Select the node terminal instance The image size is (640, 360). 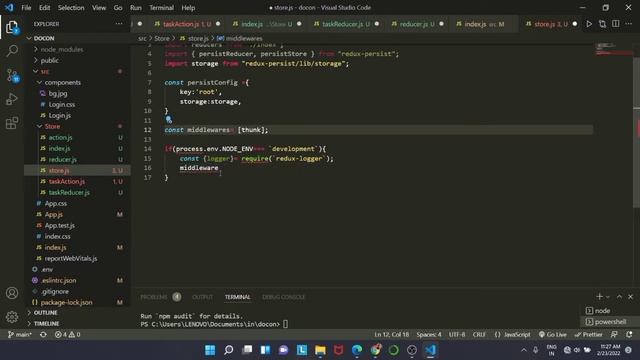pyautogui.click(x=602, y=311)
